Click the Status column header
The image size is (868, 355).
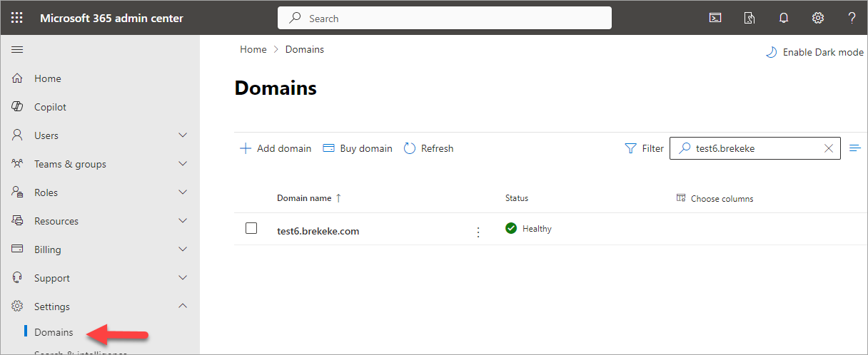click(517, 198)
